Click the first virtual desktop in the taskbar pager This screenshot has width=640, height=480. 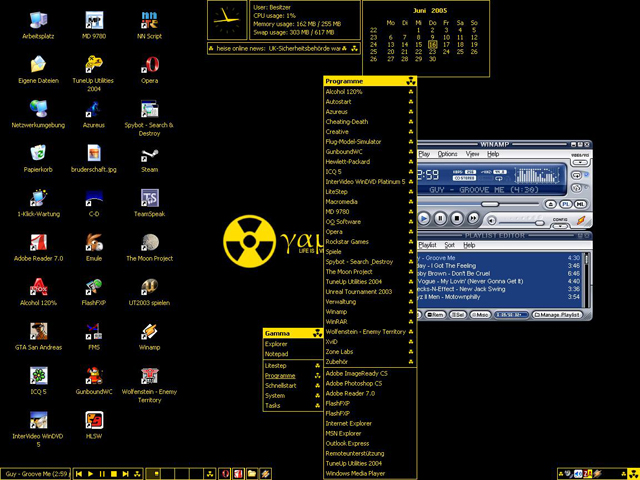(x=153, y=474)
